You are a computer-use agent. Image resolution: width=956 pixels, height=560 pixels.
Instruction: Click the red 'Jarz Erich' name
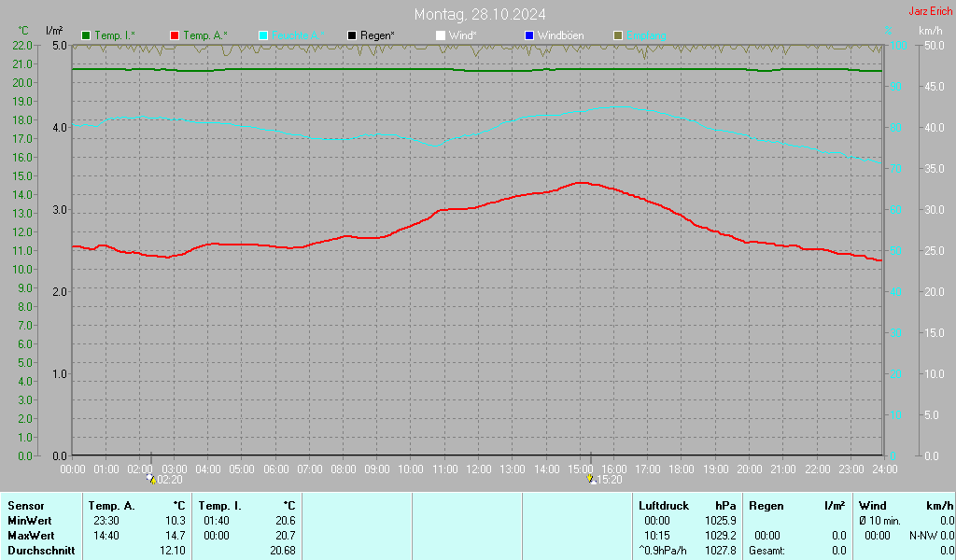(x=931, y=11)
